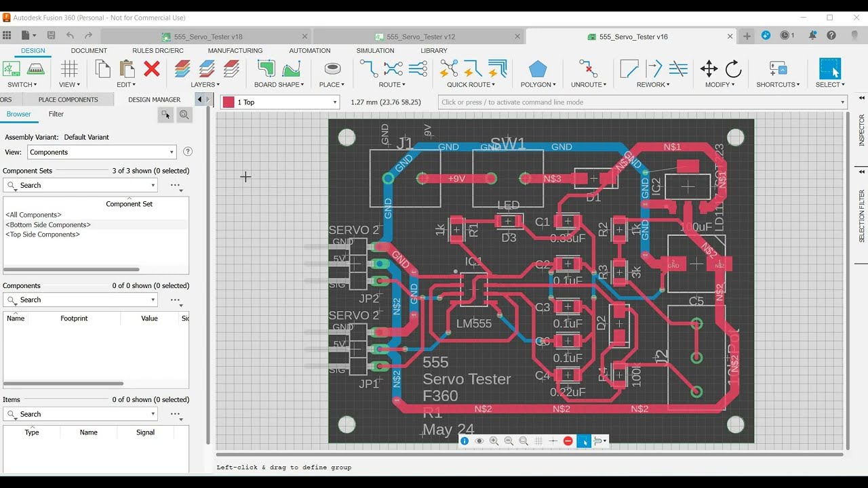The image size is (868, 488).
Task: Click the 3D PCB switch icon
Action: click(x=36, y=68)
